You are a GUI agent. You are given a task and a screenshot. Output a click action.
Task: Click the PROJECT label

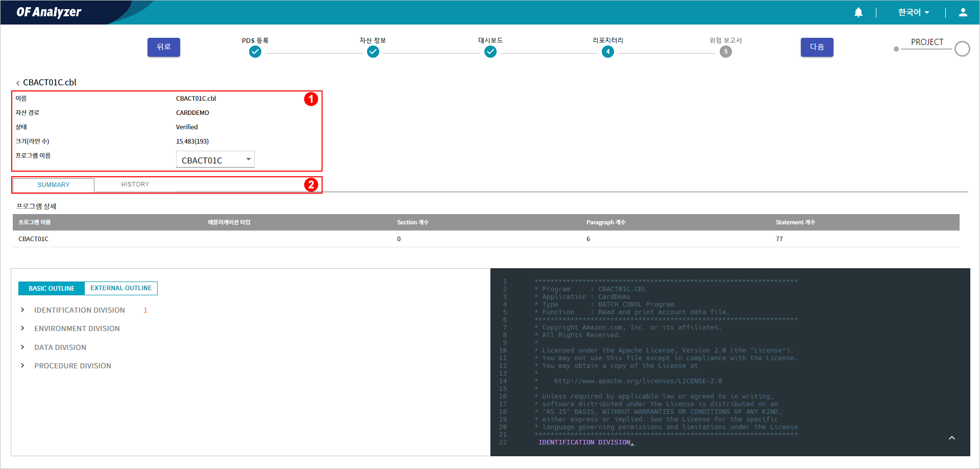point(927,42)
